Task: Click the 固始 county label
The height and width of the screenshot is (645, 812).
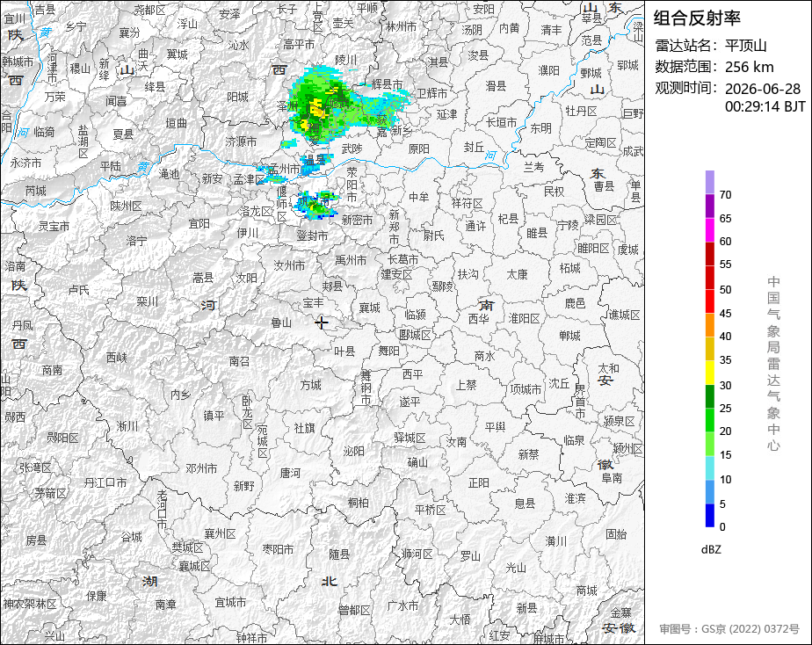Action: coord(616,533)
